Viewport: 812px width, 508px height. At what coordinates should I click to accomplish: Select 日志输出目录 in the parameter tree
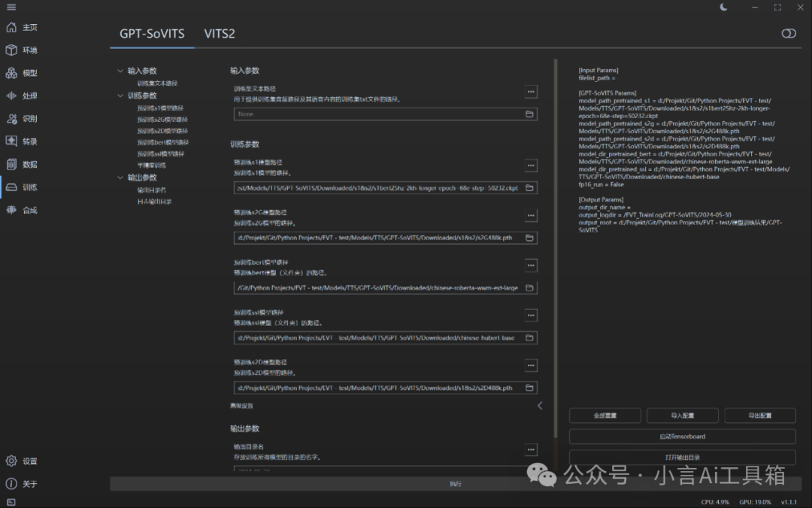(x=154, y=202)
